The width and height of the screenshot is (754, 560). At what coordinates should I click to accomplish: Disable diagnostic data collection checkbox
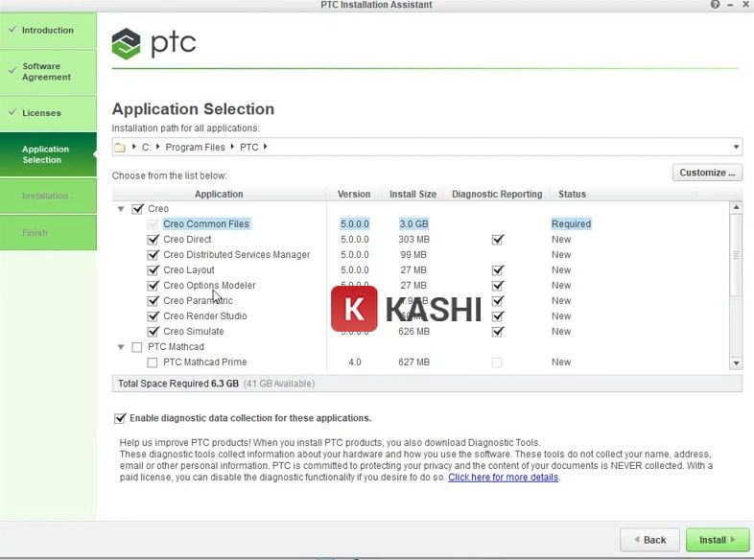click(120, 418)
